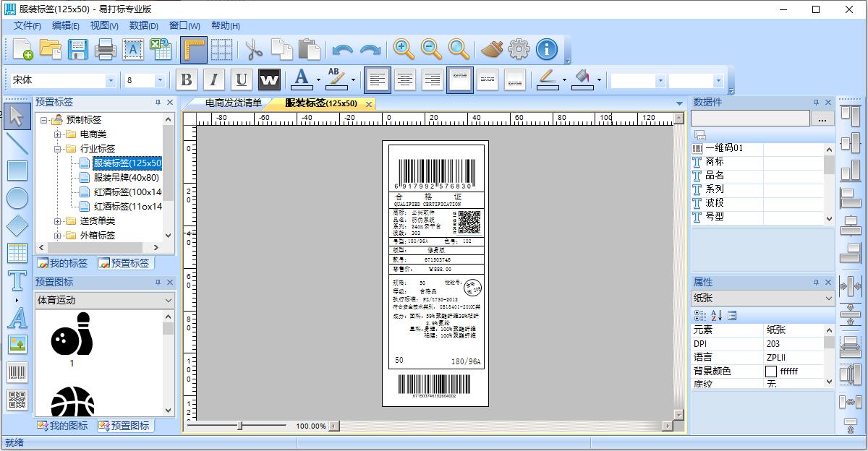Switch to the 电商发货清单 document tab
The width and height of the screenshot is (868, 451).
click(233, 103)
